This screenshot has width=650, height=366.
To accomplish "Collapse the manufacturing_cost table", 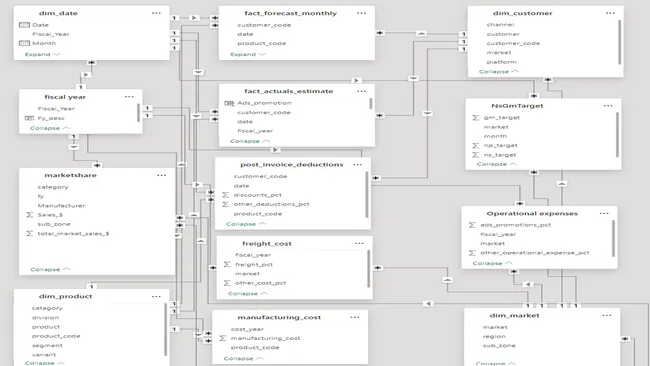I will click(x=243, y=359).
